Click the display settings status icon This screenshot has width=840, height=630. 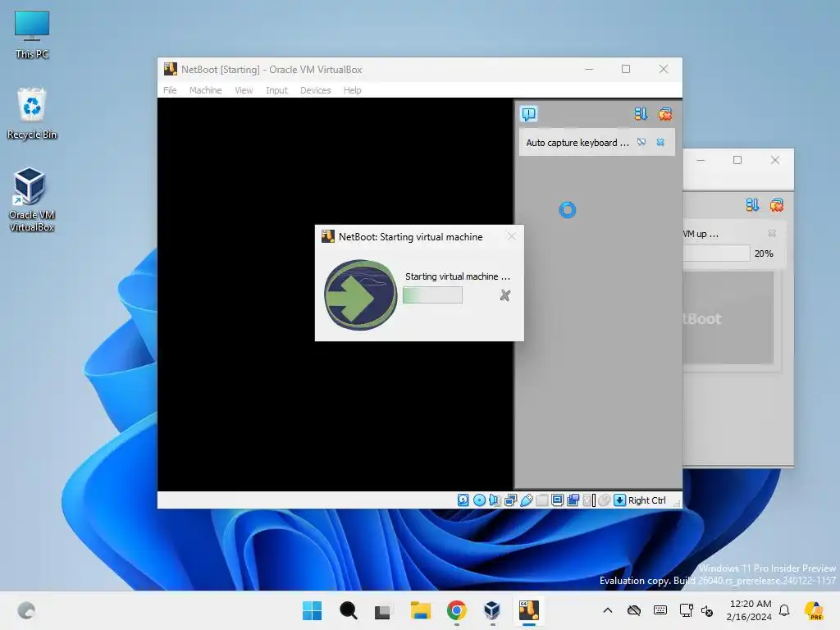coord(557,500)
